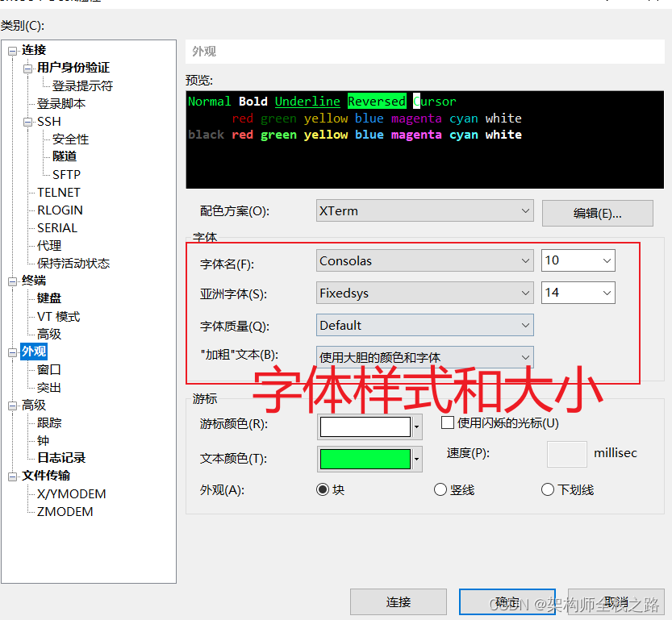Open the 文本颜色 swatch dropdown arrow
The height and width of the screenshot is (620, 672).
point(416,459)
